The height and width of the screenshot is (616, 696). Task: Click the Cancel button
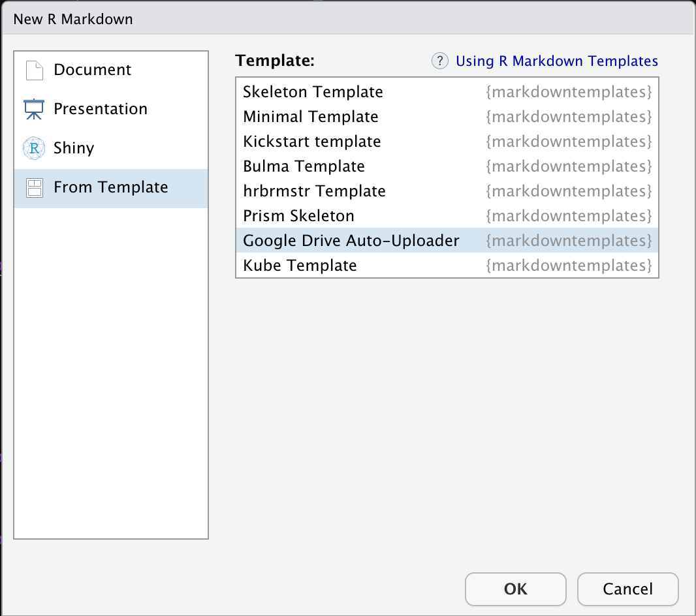(627, 589)
